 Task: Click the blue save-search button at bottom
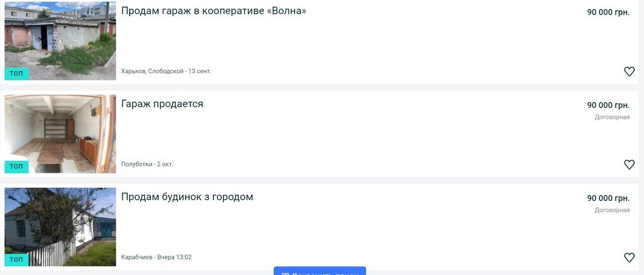pyautogui.click(x=320, y=271)
